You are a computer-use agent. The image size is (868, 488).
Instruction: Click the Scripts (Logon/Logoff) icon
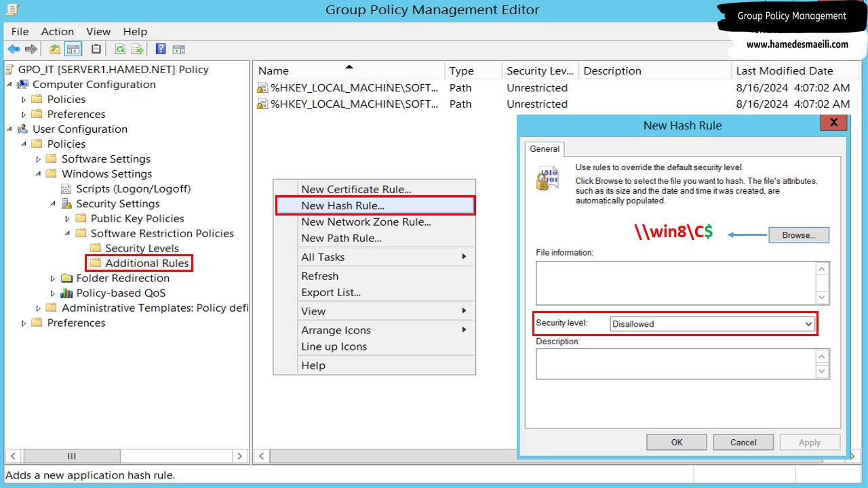click(x=67, y=188)
